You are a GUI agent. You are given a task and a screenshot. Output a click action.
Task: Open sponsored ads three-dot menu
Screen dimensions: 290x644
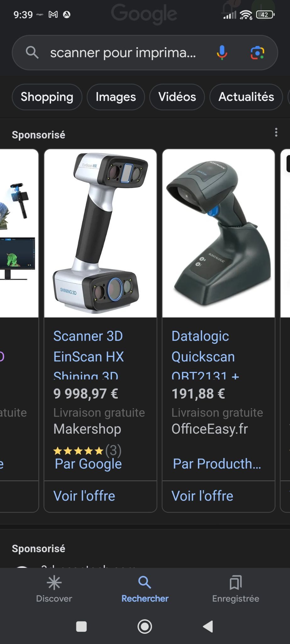pyautogui.click(x=276, y=132)
